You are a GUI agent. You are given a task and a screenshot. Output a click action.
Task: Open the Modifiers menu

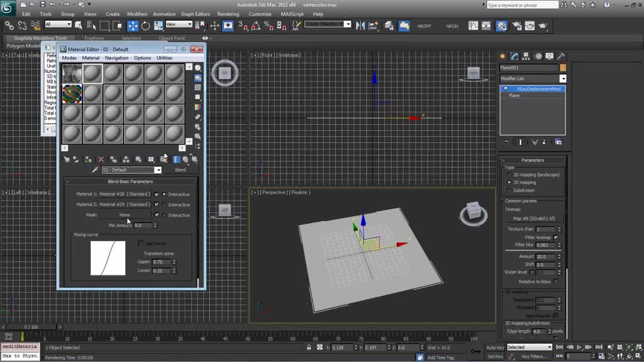click(x=137, y=14)
